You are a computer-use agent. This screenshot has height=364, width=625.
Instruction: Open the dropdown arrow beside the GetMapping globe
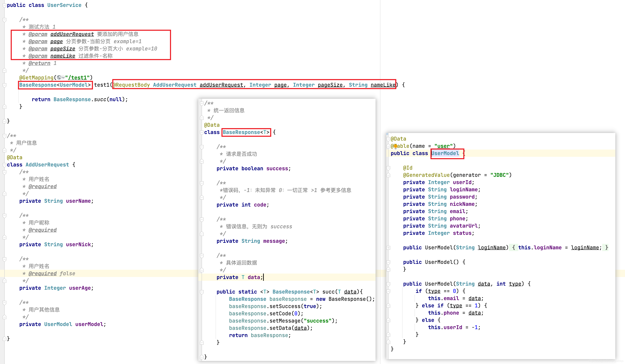(x=63, y=78)
